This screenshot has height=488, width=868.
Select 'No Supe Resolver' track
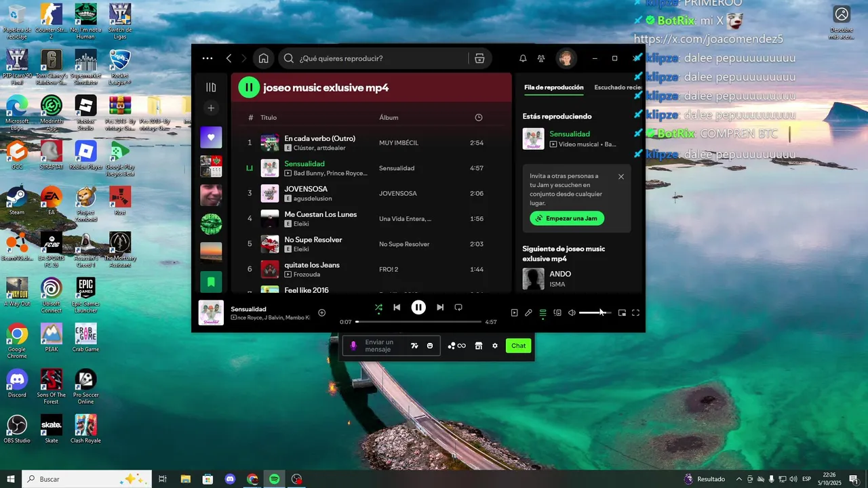[371, 244]
